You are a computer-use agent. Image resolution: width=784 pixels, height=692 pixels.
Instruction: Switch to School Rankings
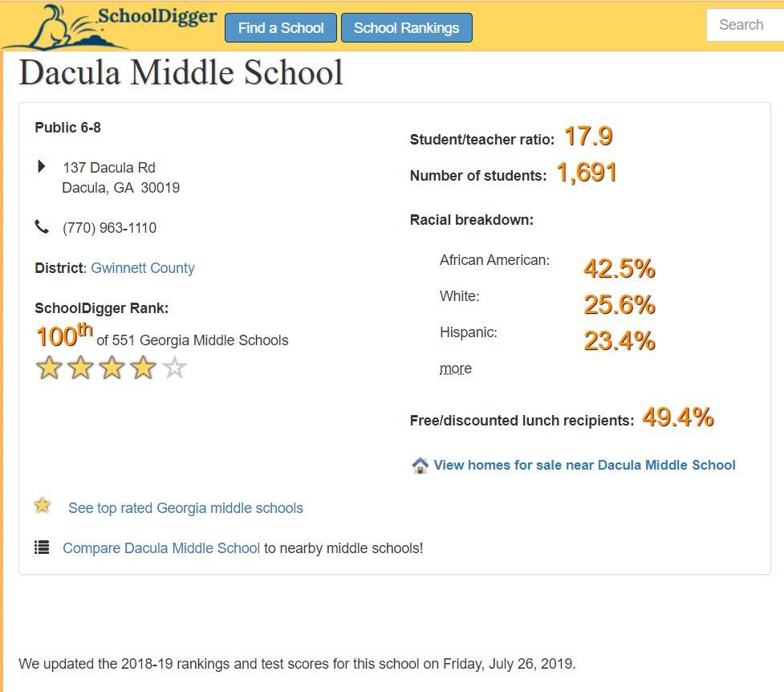pos(407,27)
